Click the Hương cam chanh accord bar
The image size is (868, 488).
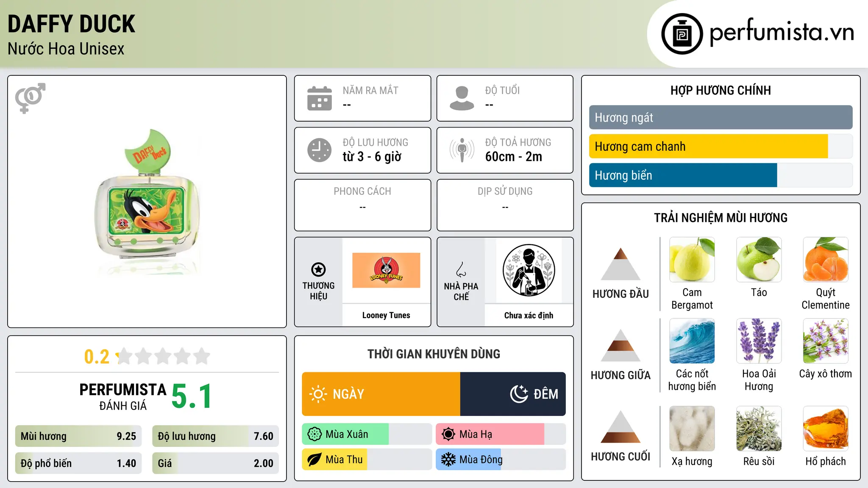coord(721,147)
